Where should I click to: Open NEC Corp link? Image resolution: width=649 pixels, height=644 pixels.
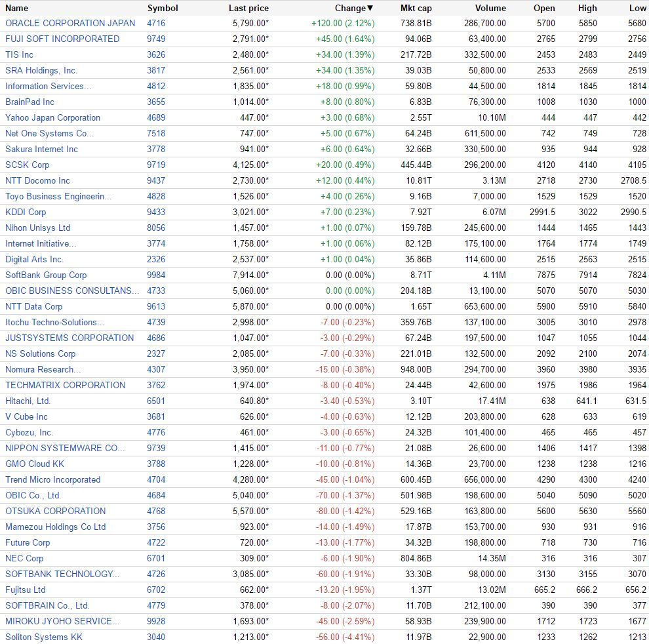pos(24,558)
